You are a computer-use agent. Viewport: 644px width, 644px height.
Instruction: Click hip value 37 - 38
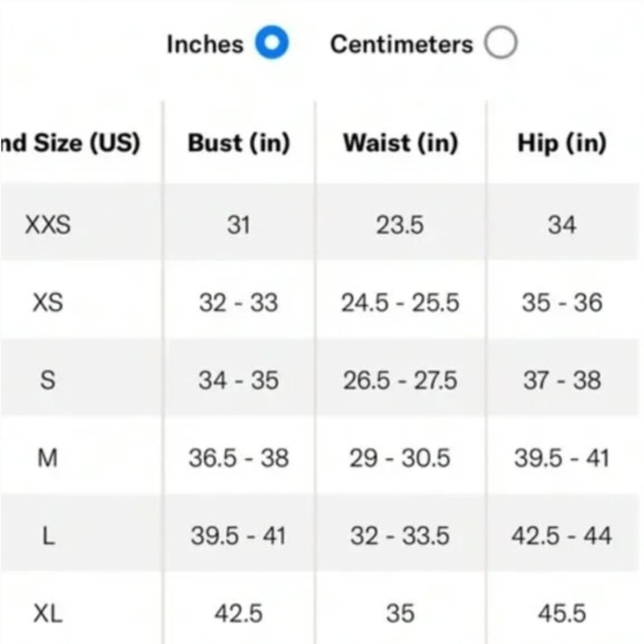coord(562,380)
